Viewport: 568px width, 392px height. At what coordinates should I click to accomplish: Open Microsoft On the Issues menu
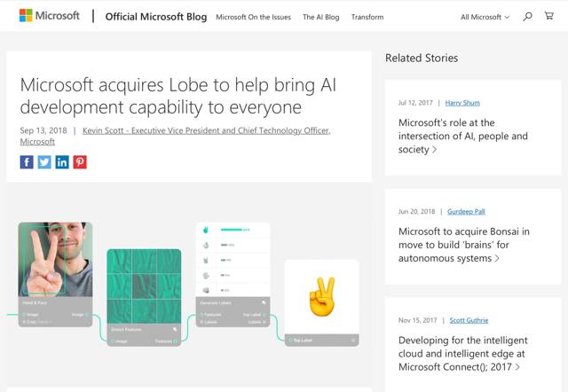(x=252, y=17)
